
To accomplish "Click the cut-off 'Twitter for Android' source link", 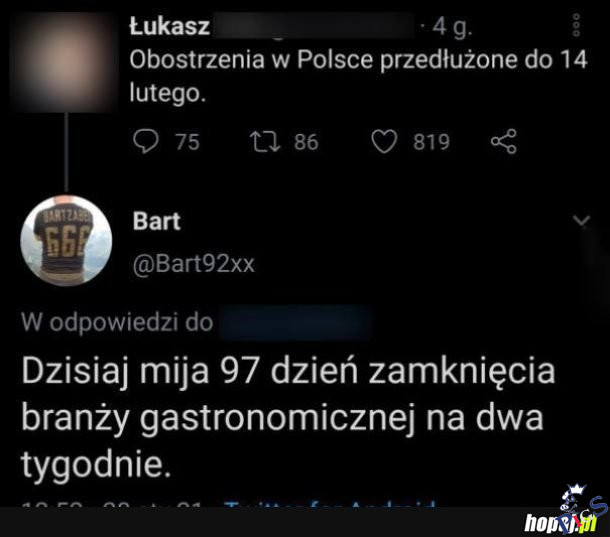I will tap(330, 505).
